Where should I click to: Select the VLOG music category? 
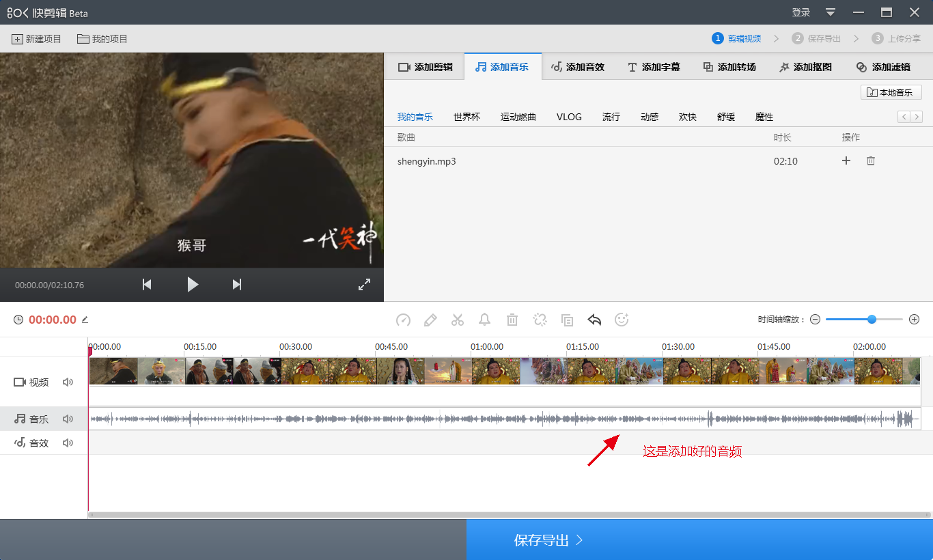tap(569, 117)
